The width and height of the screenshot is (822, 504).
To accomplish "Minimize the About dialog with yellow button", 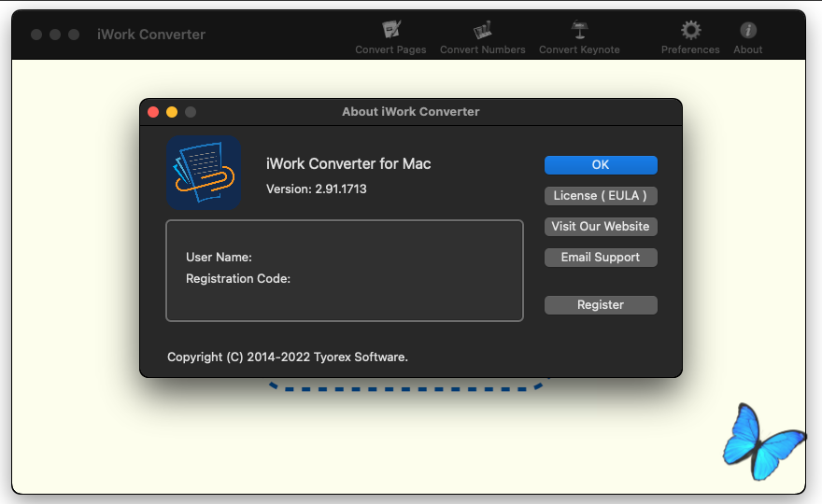I will coord(172,112).
